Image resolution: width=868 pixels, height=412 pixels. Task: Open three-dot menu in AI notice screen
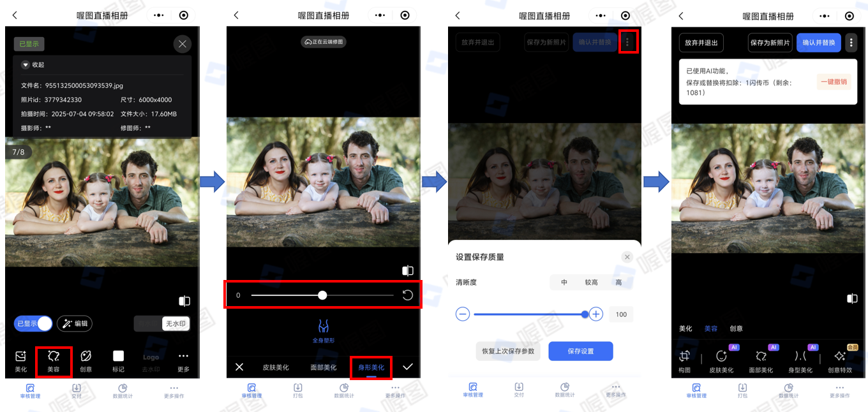click(851, 43)
